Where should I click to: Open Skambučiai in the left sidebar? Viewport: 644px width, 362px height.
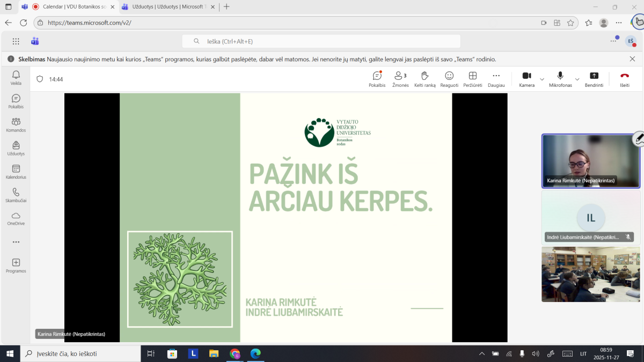click(16, 195)
